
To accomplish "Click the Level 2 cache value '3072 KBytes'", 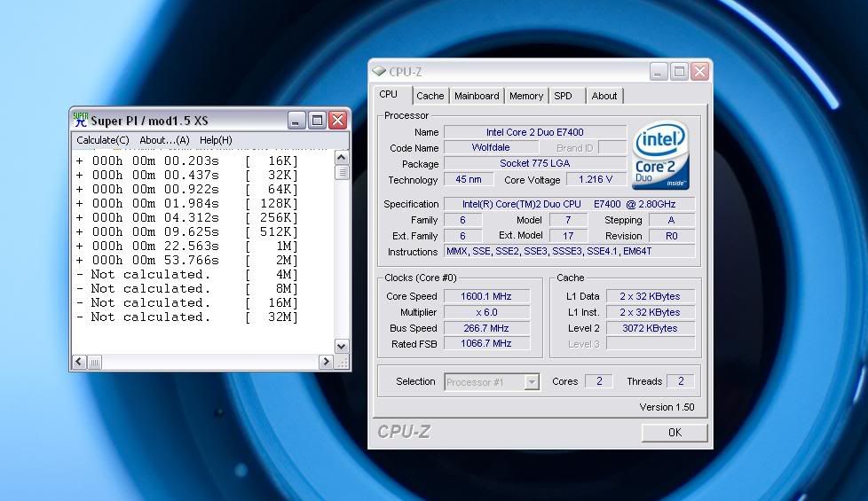I will coord(650,328).
